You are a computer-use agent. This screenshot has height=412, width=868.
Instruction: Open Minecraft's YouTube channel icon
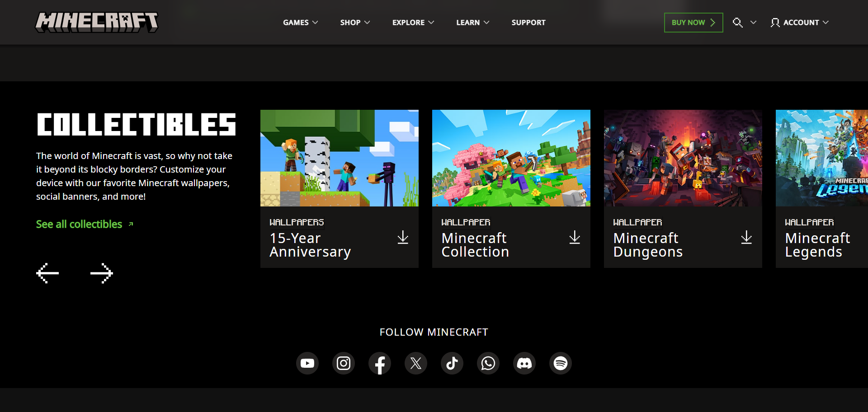tap(307, 363)
